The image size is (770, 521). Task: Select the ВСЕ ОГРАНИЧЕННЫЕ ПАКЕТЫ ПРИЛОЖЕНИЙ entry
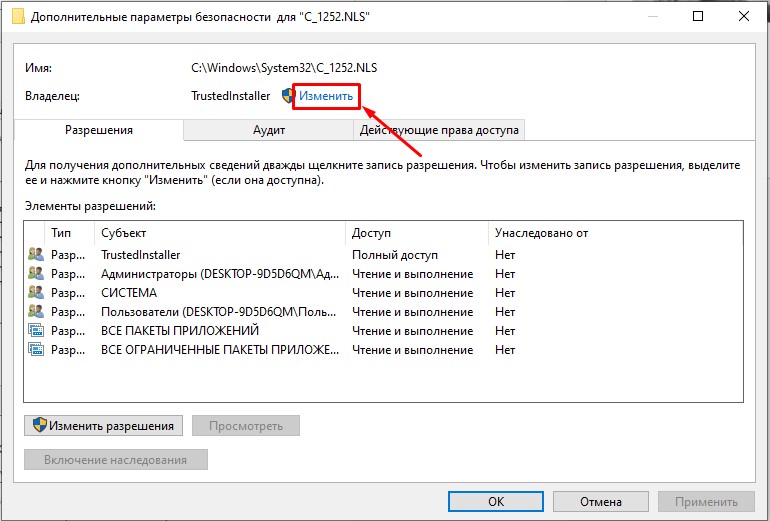[x=383, y=350]
